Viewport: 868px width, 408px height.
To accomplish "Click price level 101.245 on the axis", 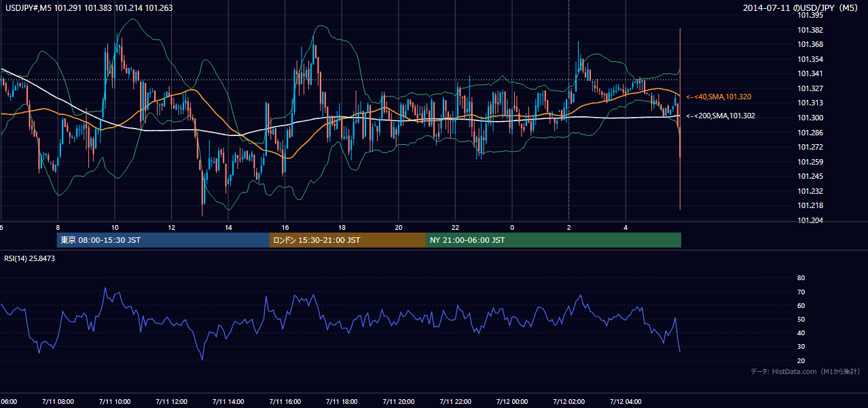I will (x=810, y=176).
